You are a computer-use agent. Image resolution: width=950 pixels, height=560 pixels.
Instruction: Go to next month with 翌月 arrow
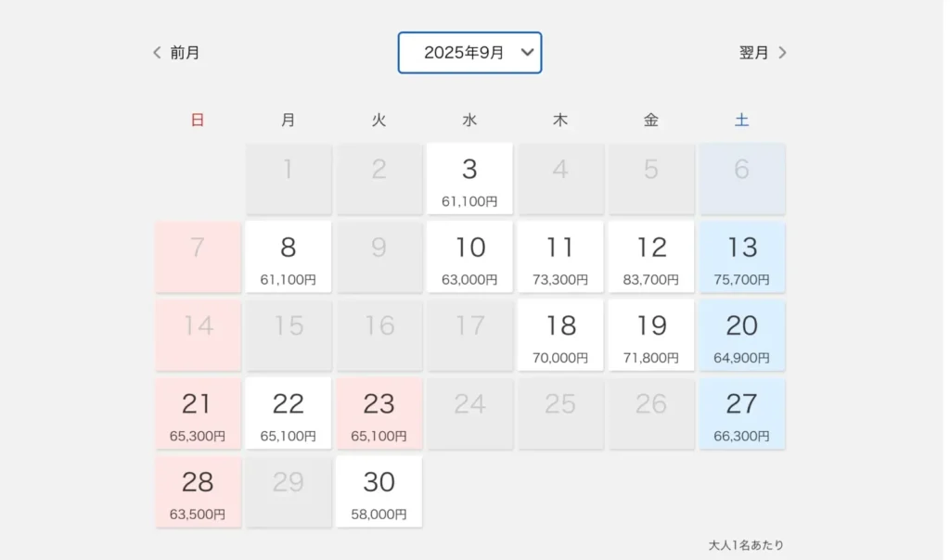click(x=782, y=53)
